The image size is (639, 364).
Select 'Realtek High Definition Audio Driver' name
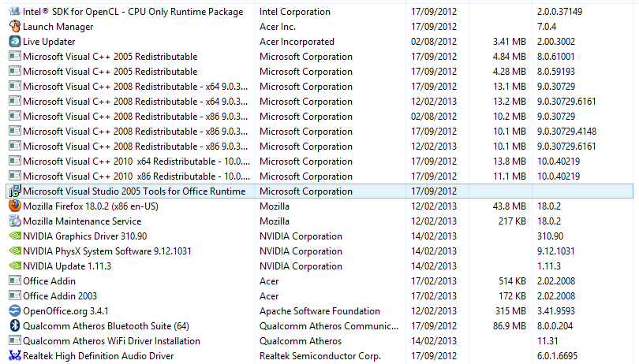98,356
